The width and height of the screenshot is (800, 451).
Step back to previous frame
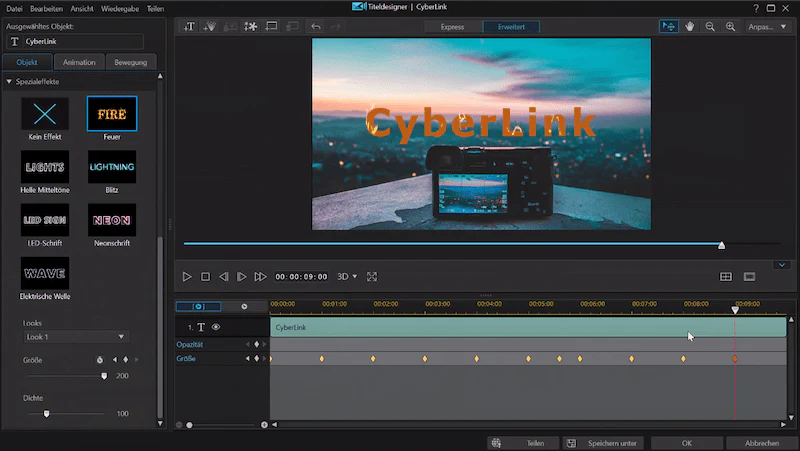[x=223, y=277]
